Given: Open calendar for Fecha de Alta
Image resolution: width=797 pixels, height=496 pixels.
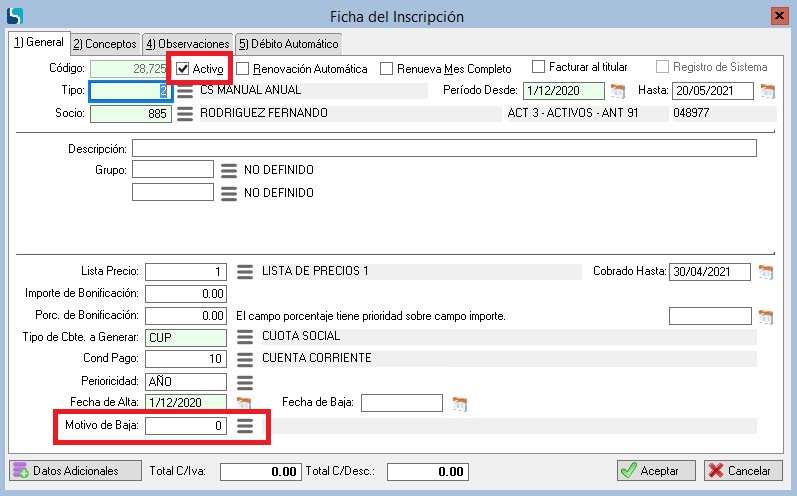Looking at the screenshot, I should [x=243, y=404].
